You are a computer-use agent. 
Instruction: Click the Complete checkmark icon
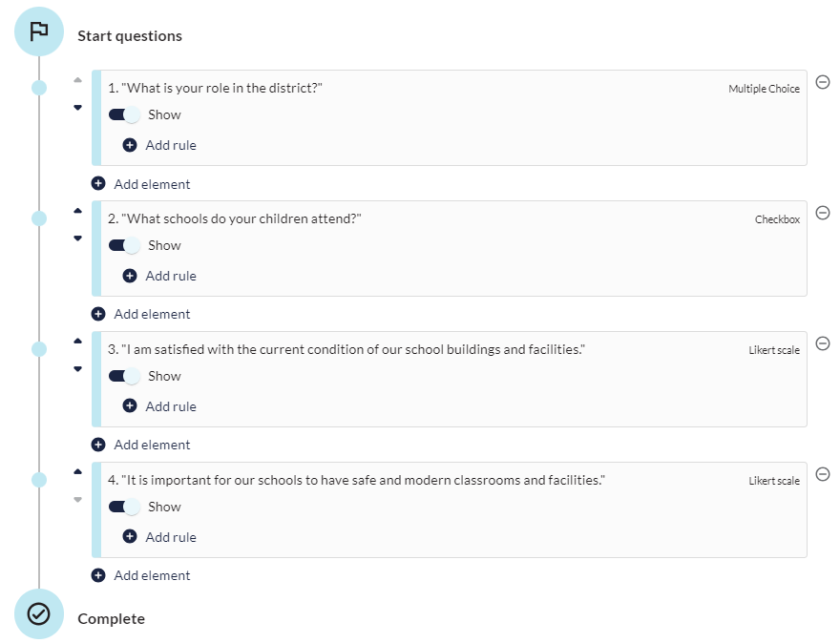click(39, 614)
